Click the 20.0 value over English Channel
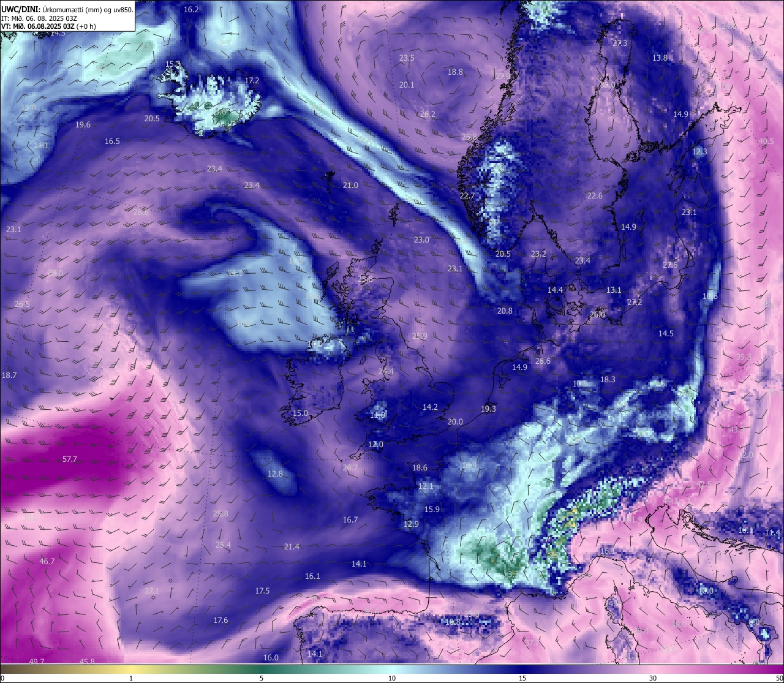Image resolution: width=784 pixels, height=683 pixels. 455,422
